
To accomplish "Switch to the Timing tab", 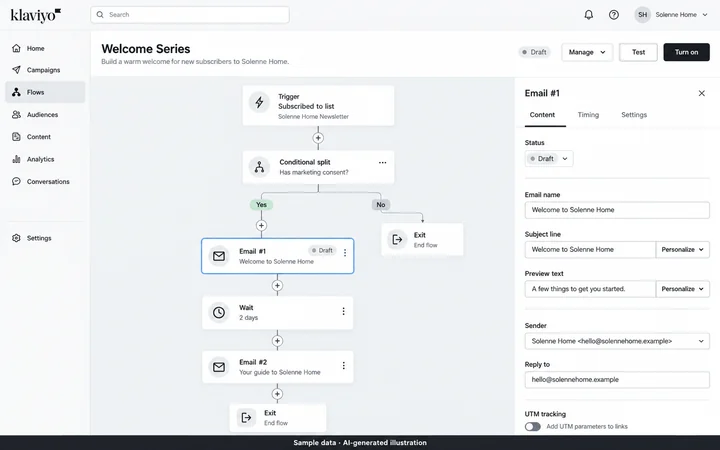I will [x=588, y=115].
